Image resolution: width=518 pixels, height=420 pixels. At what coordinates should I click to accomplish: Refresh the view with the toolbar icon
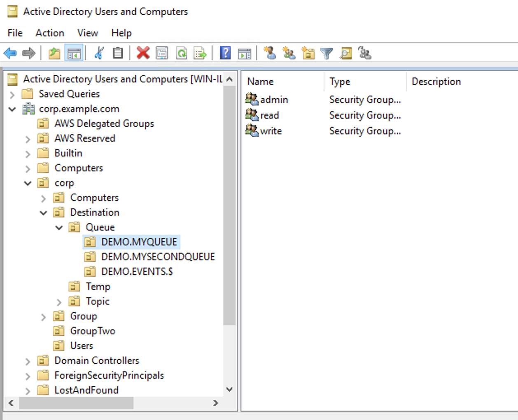[x=181, y=53]
